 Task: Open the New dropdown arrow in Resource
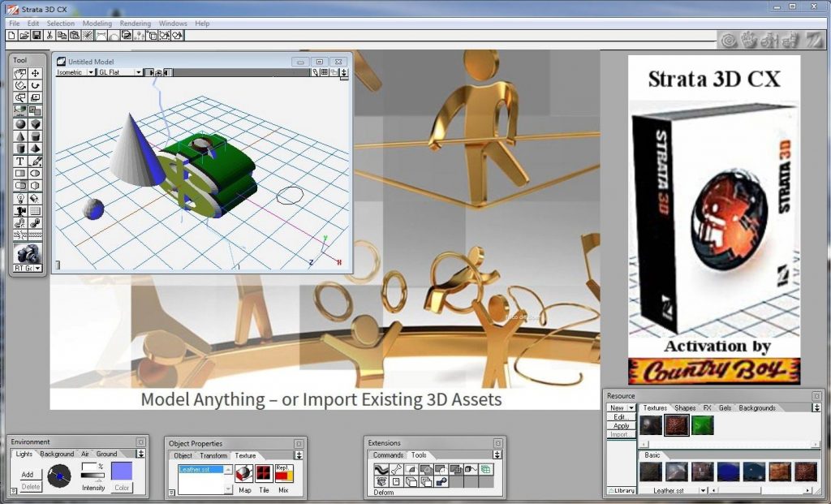point(631,407)
